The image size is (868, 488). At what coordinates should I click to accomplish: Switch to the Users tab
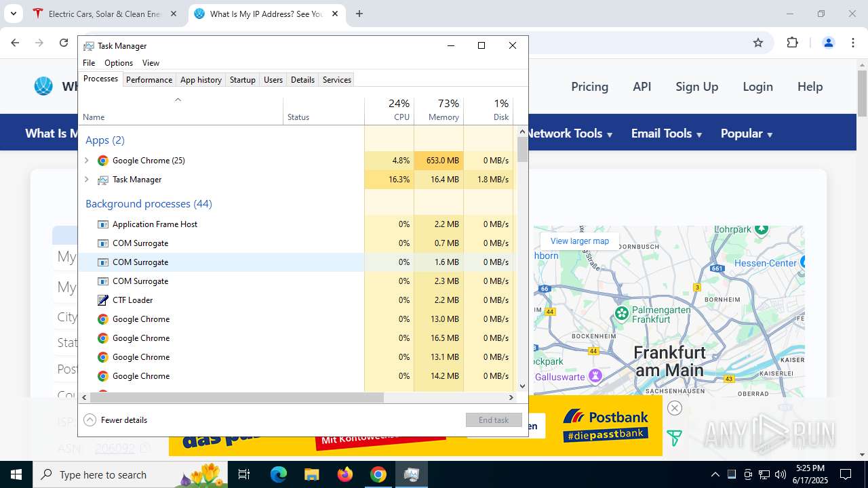tap(273, 80)
